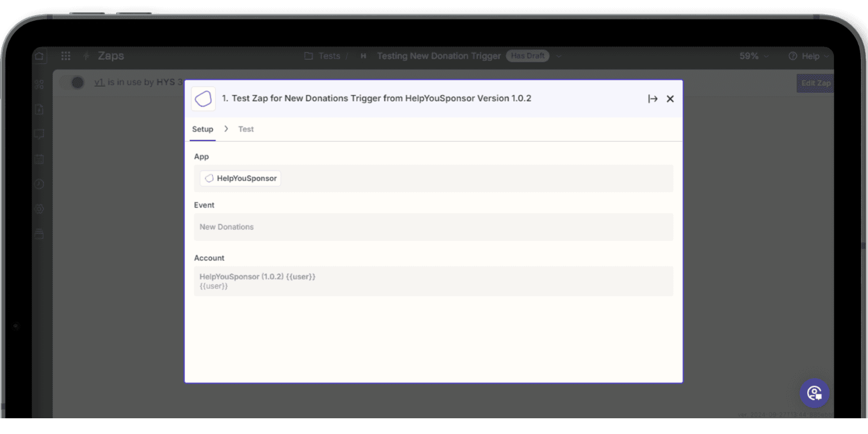Open the home icon in the top bar
The image size is (868, 434).
click(40, 56)
